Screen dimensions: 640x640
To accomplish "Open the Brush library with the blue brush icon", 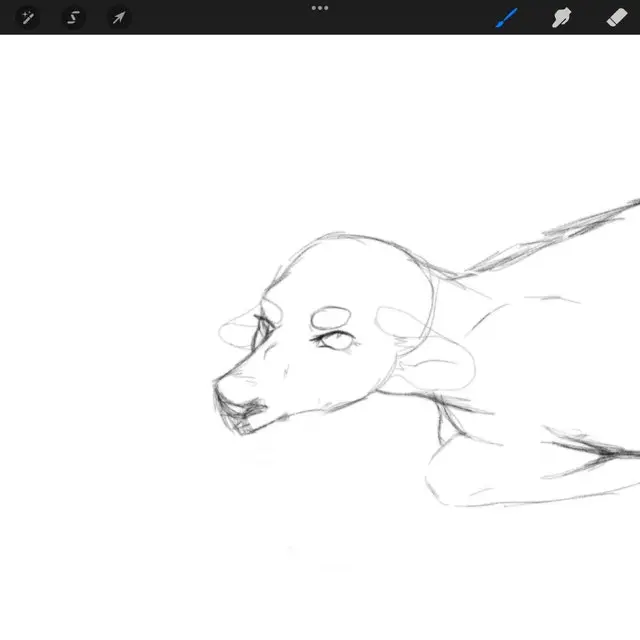I will pyautogui.click(x=506, y=18).
